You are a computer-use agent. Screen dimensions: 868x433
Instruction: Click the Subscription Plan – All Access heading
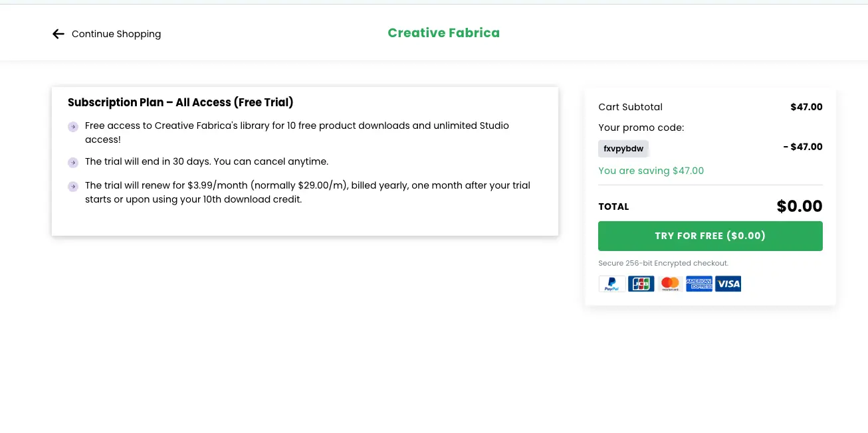tap(180, 102)
